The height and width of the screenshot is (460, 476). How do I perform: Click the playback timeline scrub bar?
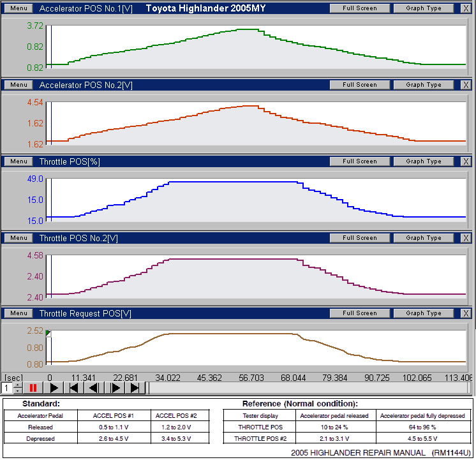[306, 388]
